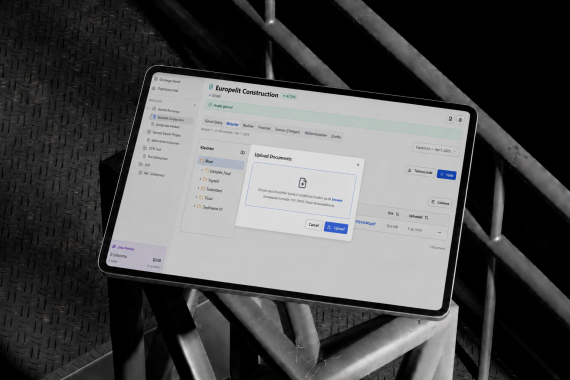Open the Zeyilname 01 folder
Image resolution: width=570 pixels, height=380 pixels.
pos(210,208)
